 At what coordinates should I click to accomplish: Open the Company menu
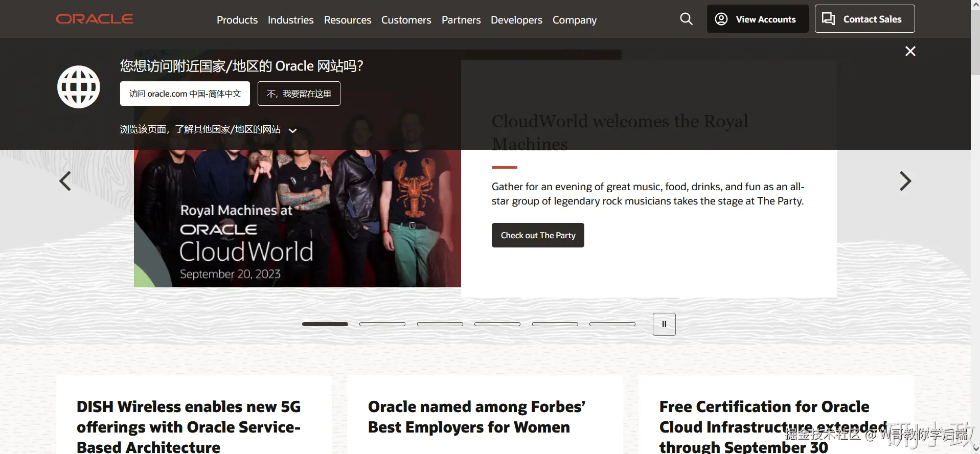click(x=575, y=20)
